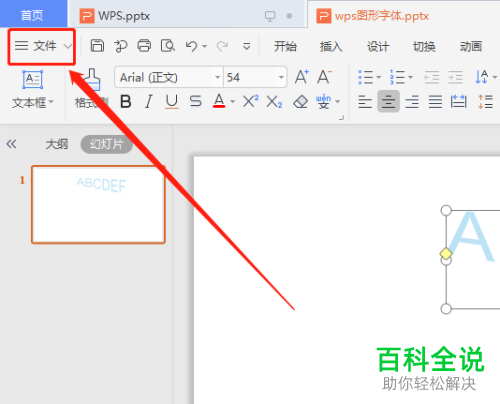Apply the red font color button
The height and width of the screenshot is (404, 500).
click(x=219, y=101)
